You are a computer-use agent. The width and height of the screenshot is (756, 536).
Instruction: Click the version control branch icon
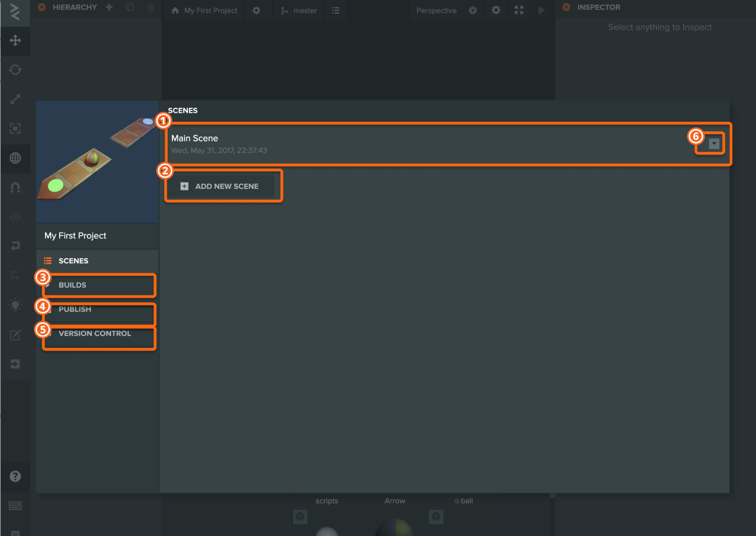(x=284, y=11)
